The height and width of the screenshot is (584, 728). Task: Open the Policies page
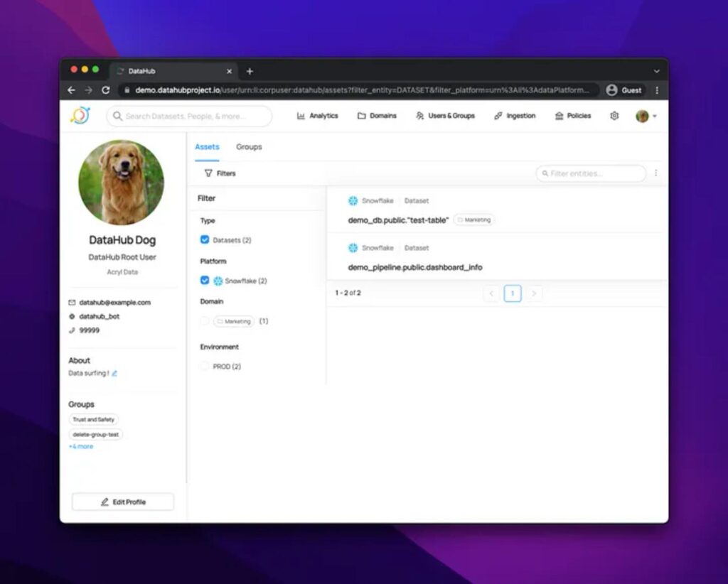tap(572, 116)
